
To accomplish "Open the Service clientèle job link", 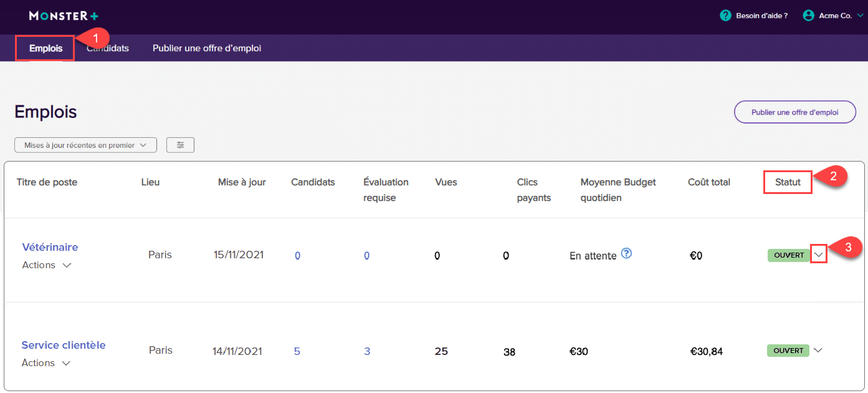I will pyautogui.click(x=64, y=345).
